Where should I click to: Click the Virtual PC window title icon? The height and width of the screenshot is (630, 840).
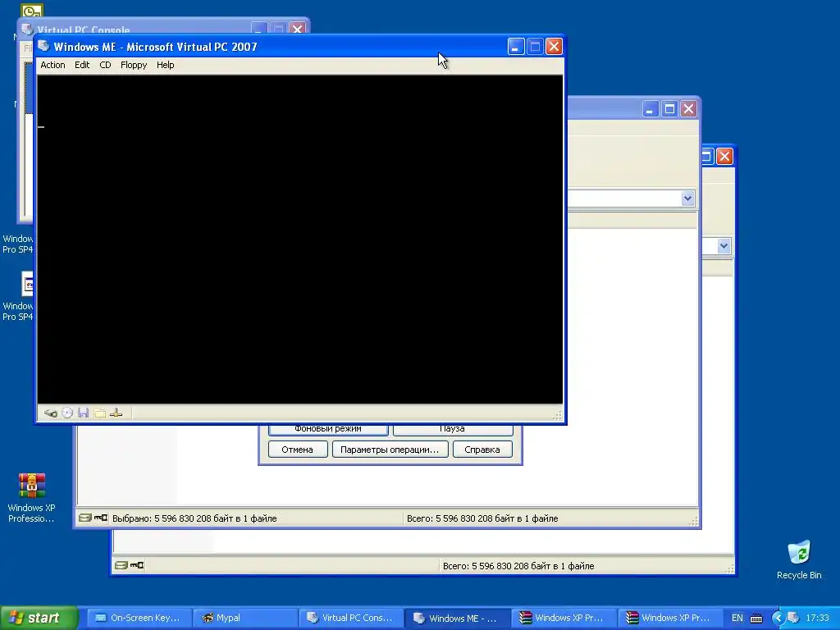click(44, 46)
